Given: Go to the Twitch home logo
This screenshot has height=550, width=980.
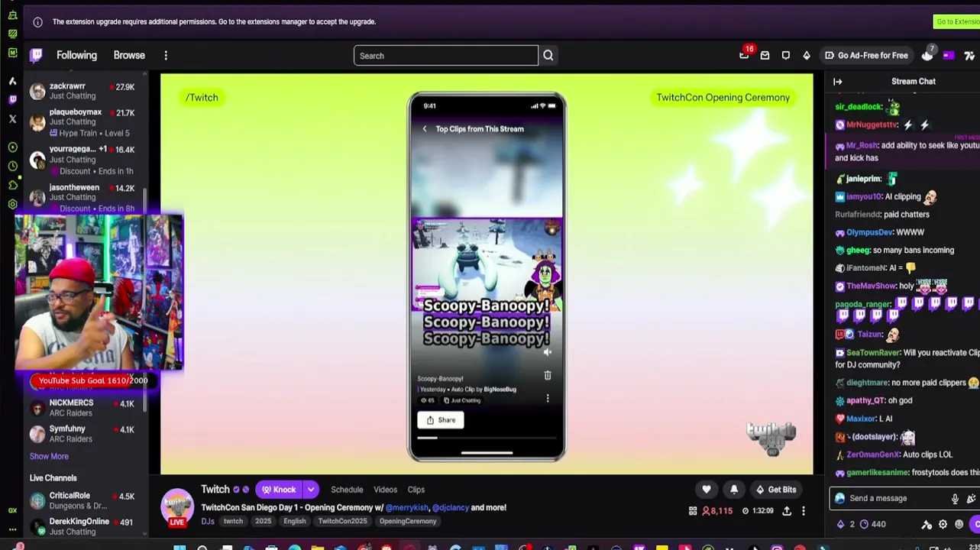Looking at the screenshot, I should coord(36,55).
